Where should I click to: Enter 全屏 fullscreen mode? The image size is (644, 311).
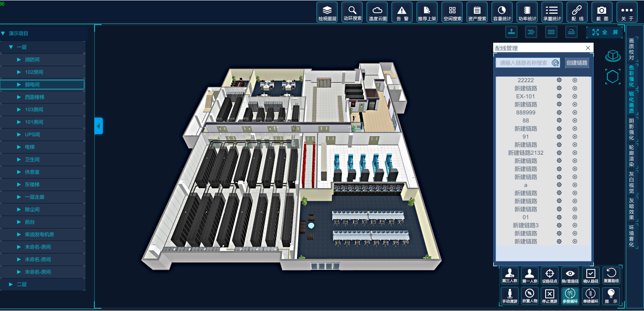604,32
